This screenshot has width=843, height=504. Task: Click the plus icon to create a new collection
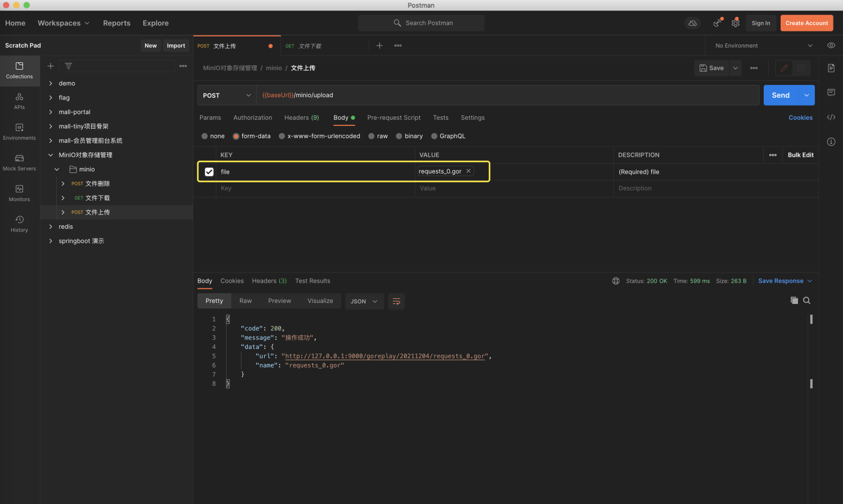click(x=51, y=66)
